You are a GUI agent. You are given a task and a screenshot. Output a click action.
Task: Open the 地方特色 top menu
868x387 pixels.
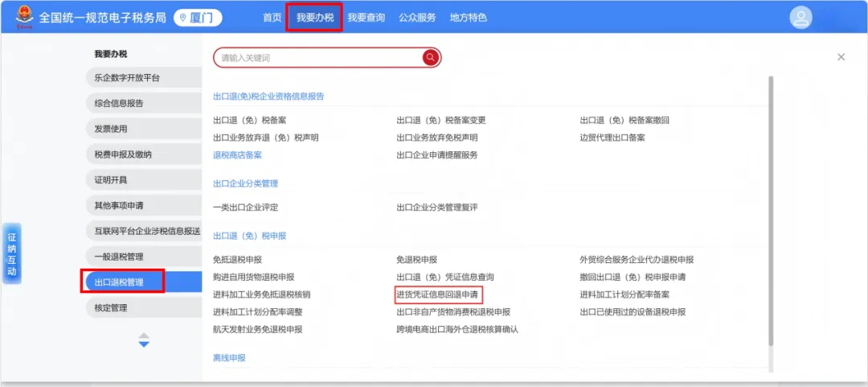pos(469,18)
